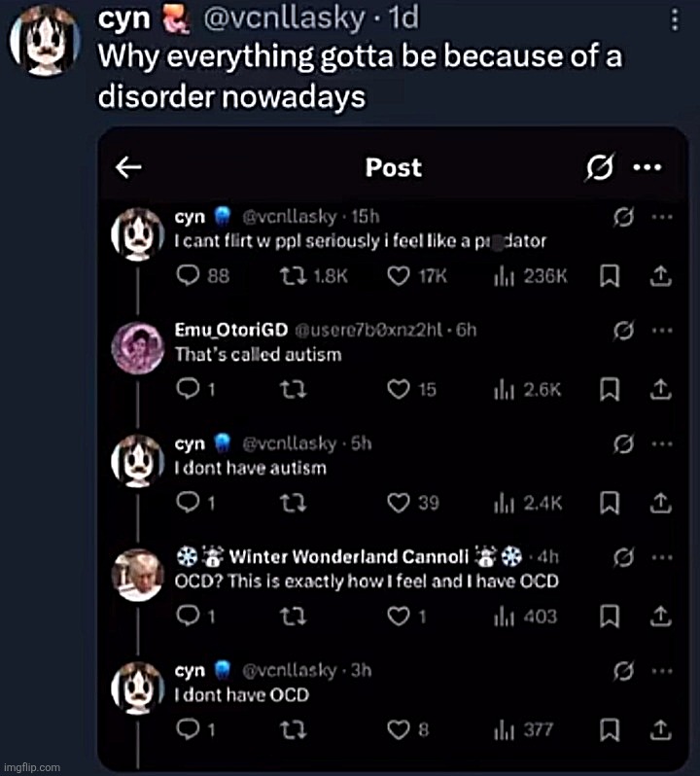This screenshot has width=700, height=776.
Task: Toggle bookmark on 'I dont have OCD' reply
Action: click(x=610, y=729)
